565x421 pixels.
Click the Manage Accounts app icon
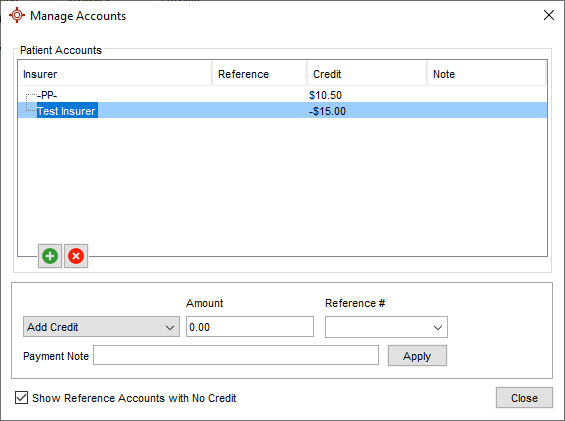17,15
